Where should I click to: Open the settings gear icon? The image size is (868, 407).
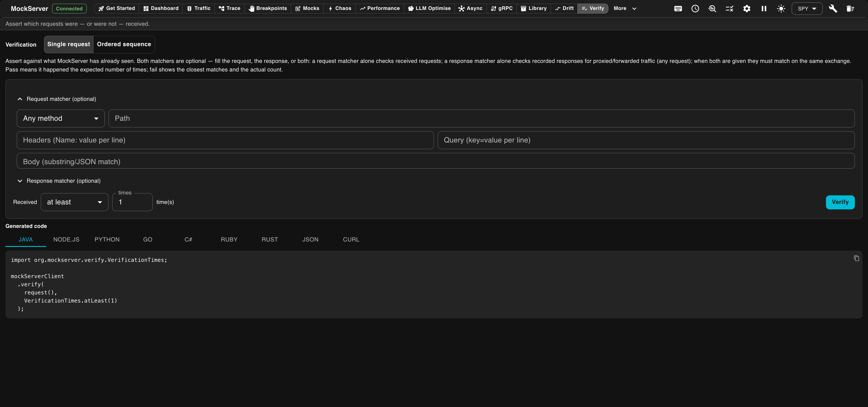coord(747,9)
